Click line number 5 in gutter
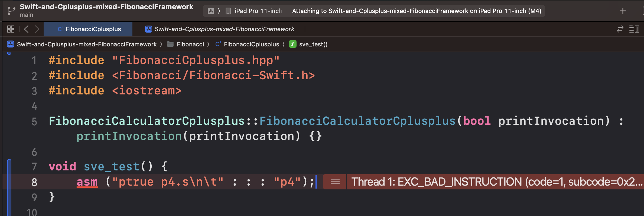 [x=34, y=122]
